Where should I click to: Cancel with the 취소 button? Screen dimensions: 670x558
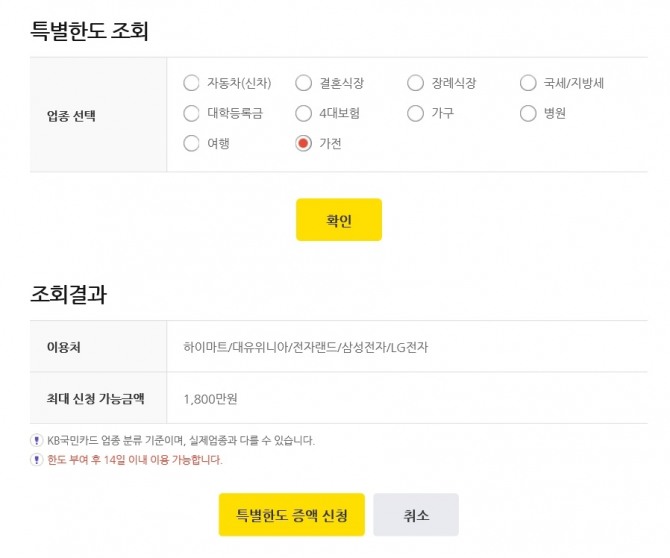[416, 515]
